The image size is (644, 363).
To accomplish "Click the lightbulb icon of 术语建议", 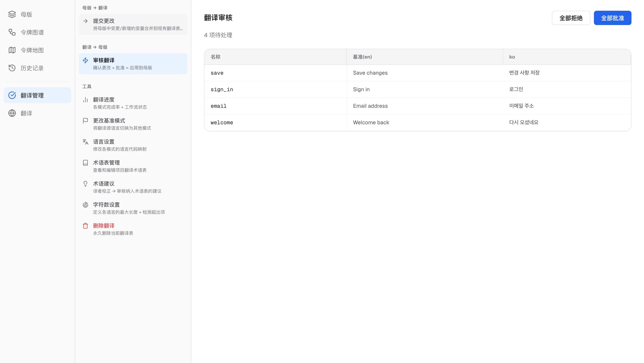I will 85,184.
